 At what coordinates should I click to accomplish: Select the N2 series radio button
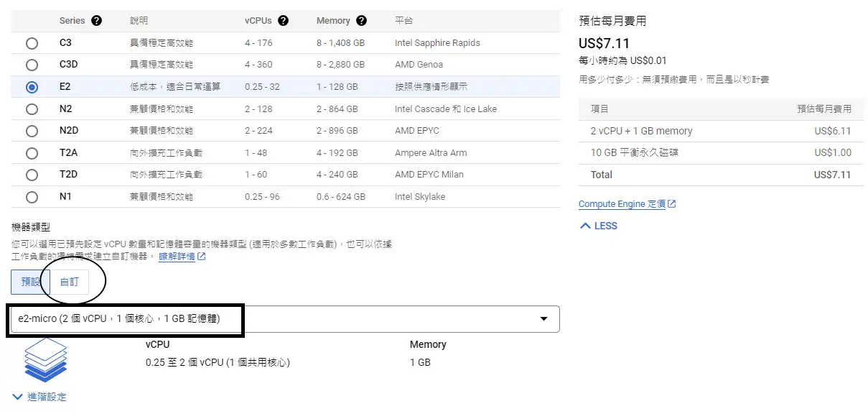pos(32,109)
